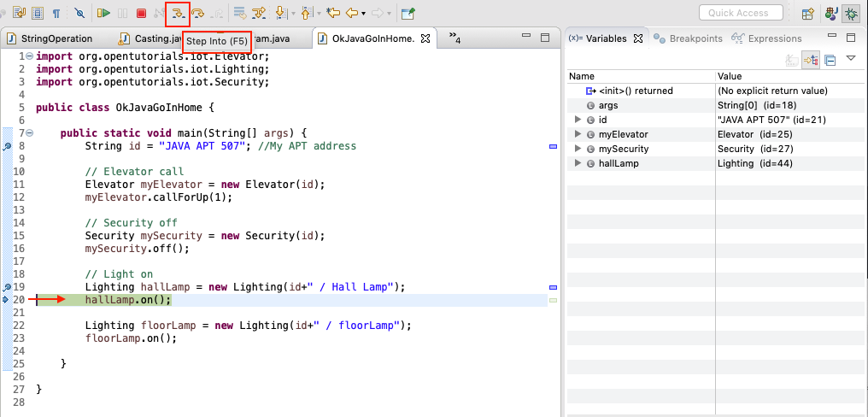Expand the hallLamp variable row
Screen dimensions: 868x417
pos(578,163)
